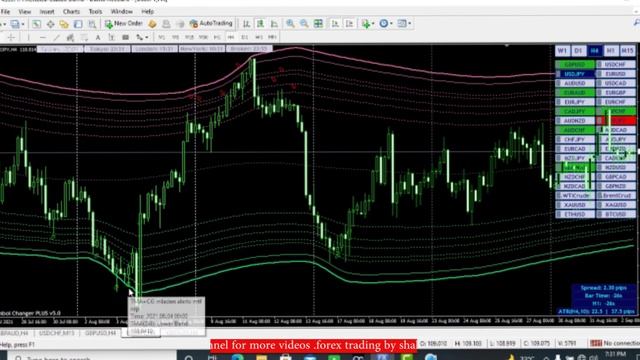The width and height of the screenshot is (640, 360).
Task: Switch to the USDCHF,M15 chart tab
Action: 56,333
